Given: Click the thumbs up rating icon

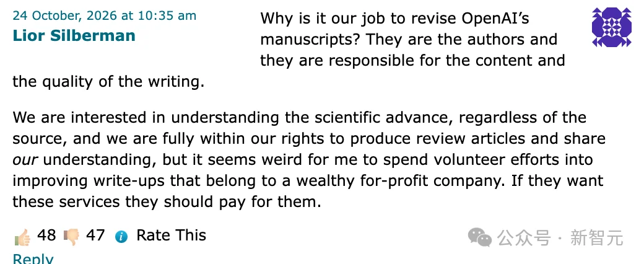Looking at the screenshot, I should [22, 237].
